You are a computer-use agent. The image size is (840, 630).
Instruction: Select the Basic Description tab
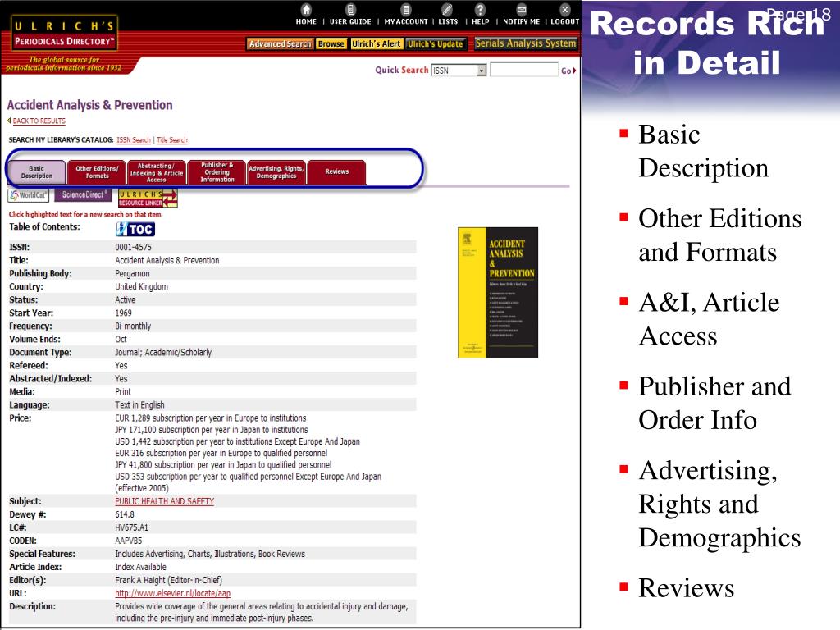(x=36, y=172)
